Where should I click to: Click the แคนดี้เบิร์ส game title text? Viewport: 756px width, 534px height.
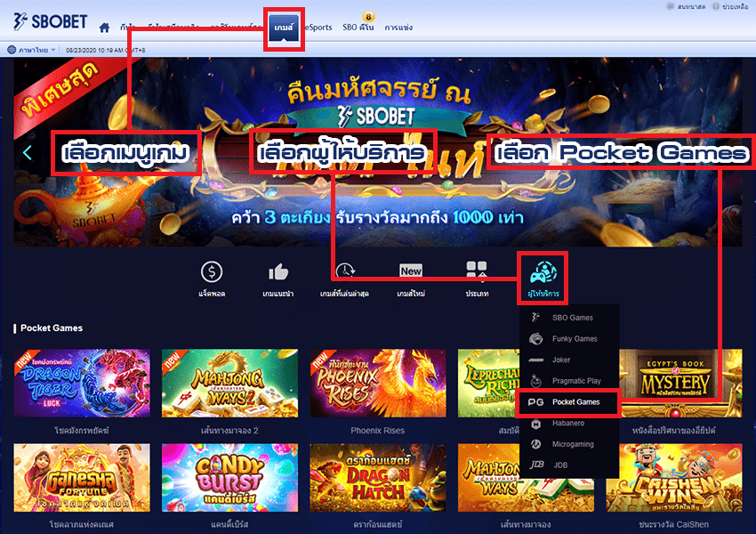click(x=229, y=524)
